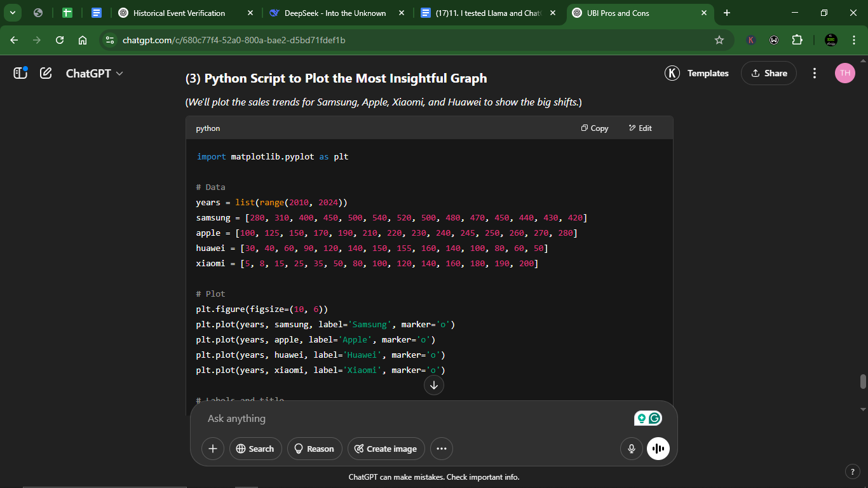The image size is (868, 488).
Task: Click the apple data list line
Action: point(387,233)
